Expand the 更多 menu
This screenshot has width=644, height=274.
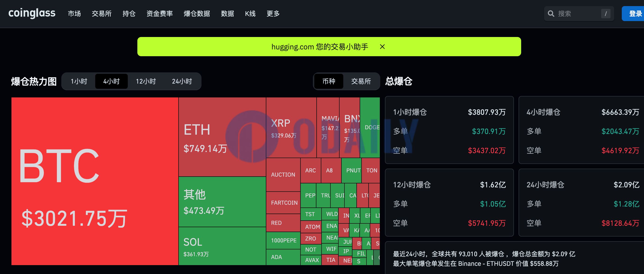[273, 14]
